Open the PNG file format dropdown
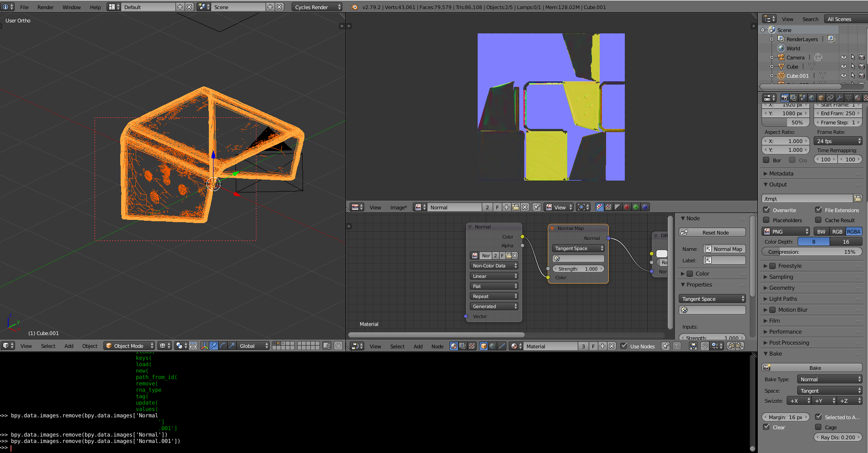This screenshot has height=453, width=868. point(786,232)
